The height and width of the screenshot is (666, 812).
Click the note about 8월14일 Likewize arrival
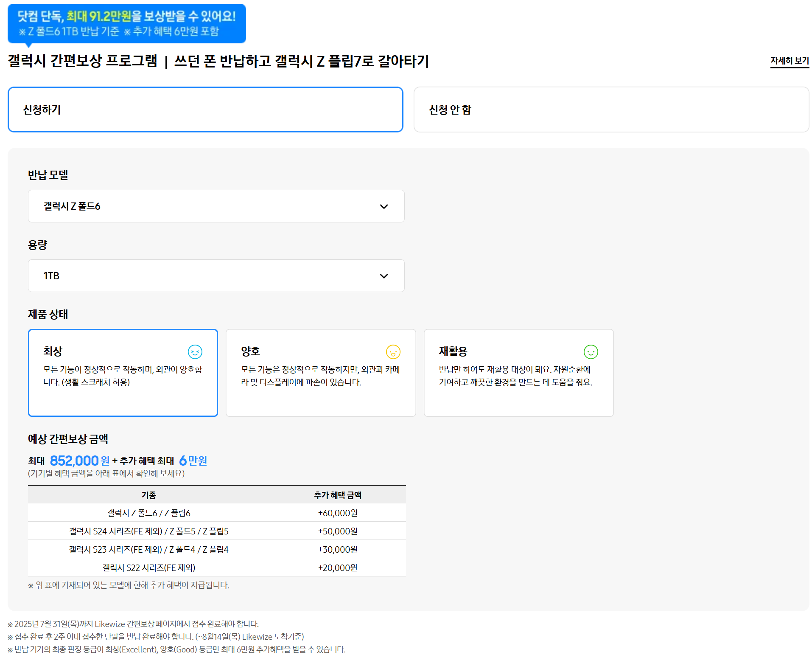(x=156, y=637)
